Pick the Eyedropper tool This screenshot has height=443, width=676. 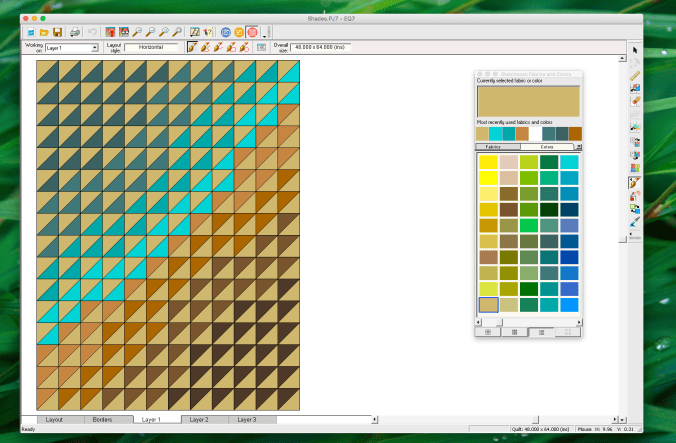(635, 221)
